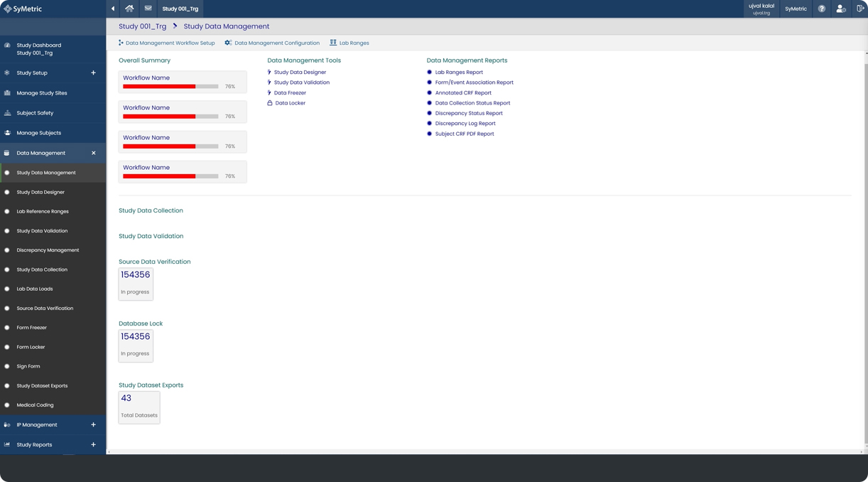The image size is (868, 482).
Task: Click the Data Management database icon
Action: click(x=7, y=153)
